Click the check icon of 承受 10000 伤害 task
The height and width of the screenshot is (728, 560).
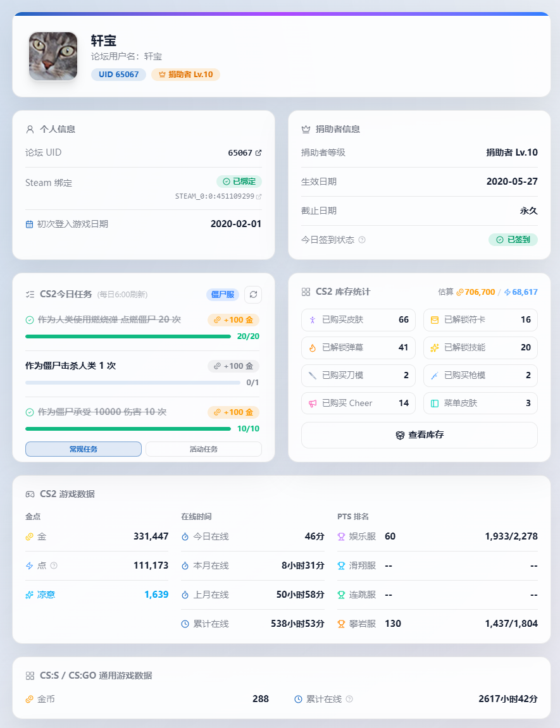(x=30, y=412)
